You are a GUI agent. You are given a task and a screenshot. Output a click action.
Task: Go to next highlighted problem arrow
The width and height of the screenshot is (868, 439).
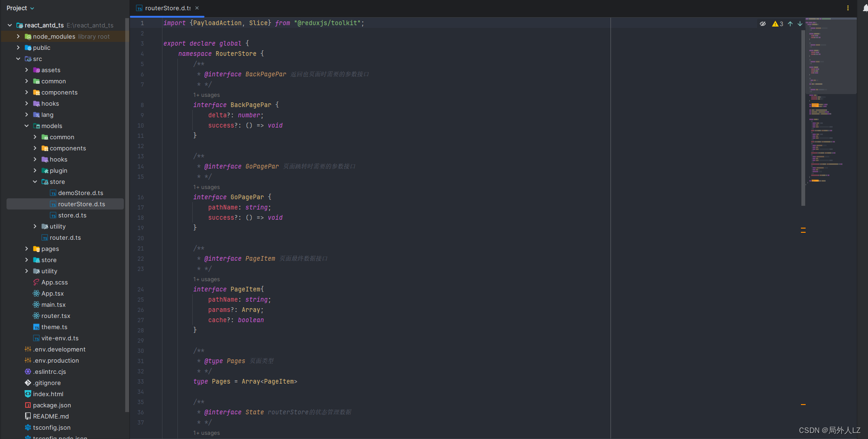(x=800, y=24)
